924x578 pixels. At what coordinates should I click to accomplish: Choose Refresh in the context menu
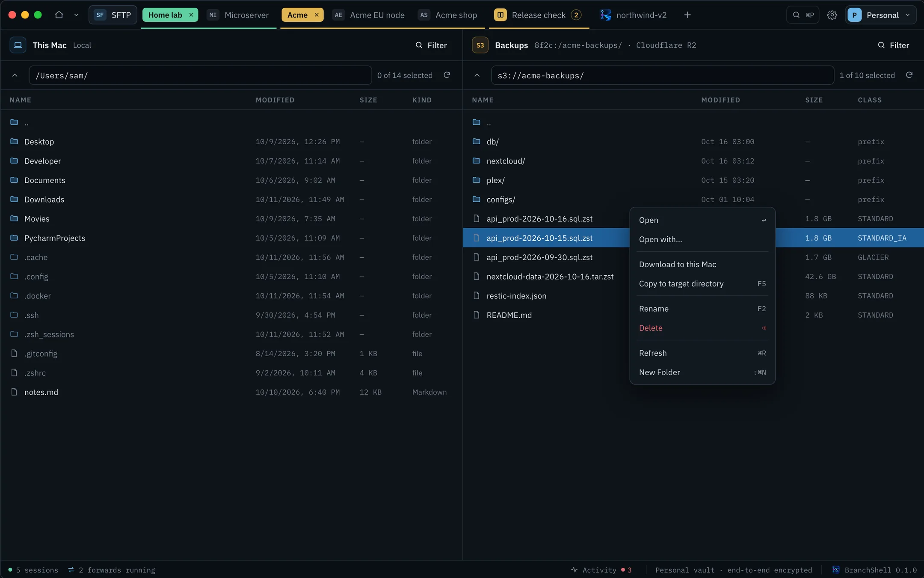tap(702, 353)
